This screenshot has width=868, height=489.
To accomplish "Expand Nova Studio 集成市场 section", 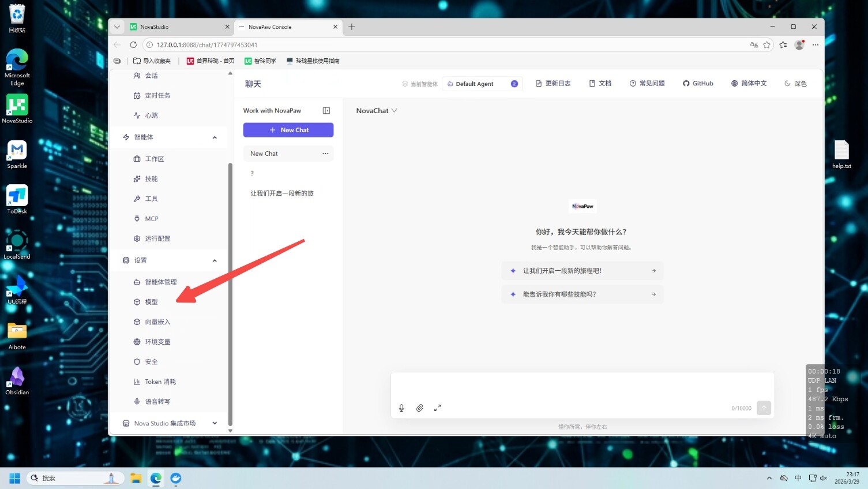I will click(x=215, y=423).
